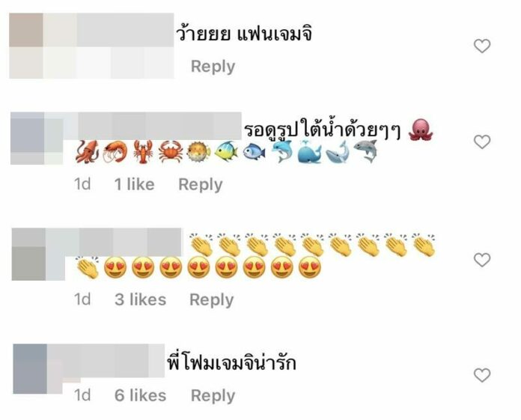View who liked via "1 like"
This screenshot has height=420, width=521.
[134, 184]
